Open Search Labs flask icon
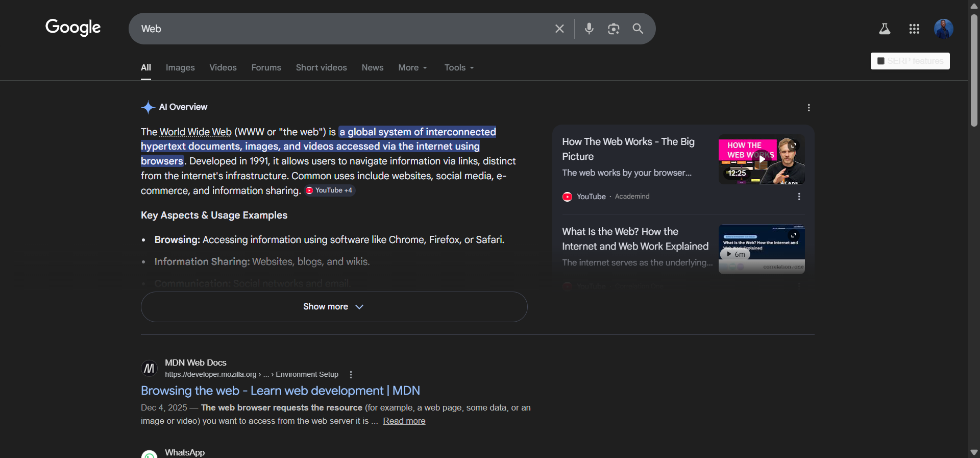This screenshot has width=980, height=458. click(885, 29)
